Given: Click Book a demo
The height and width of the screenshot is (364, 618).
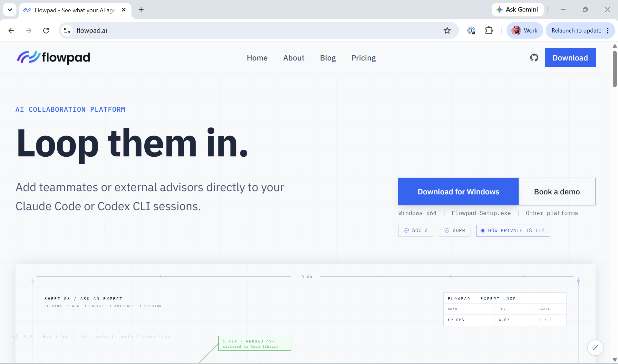Looking at the screenshot, I should pyautogui.click(x=557, y=191).
